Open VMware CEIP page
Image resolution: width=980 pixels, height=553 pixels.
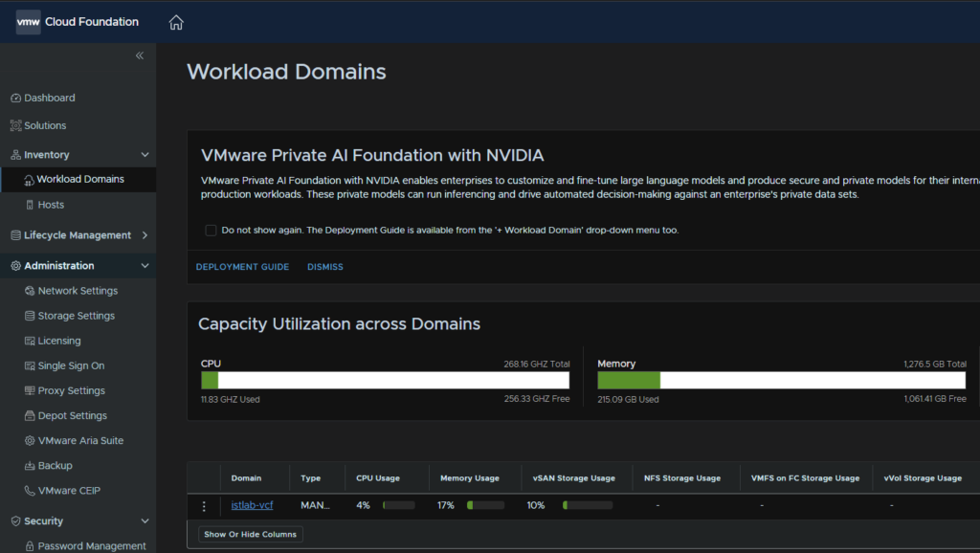[x=69, y=491]
